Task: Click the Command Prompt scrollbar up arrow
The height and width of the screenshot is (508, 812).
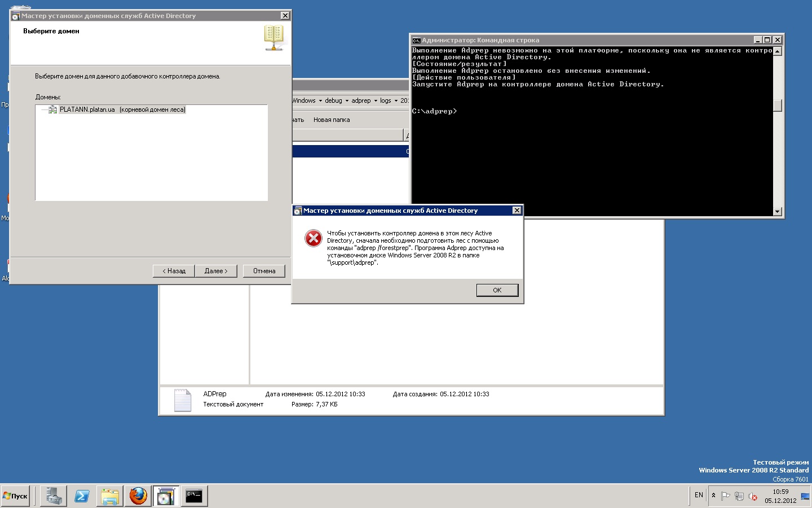Action: pos(778,51)
